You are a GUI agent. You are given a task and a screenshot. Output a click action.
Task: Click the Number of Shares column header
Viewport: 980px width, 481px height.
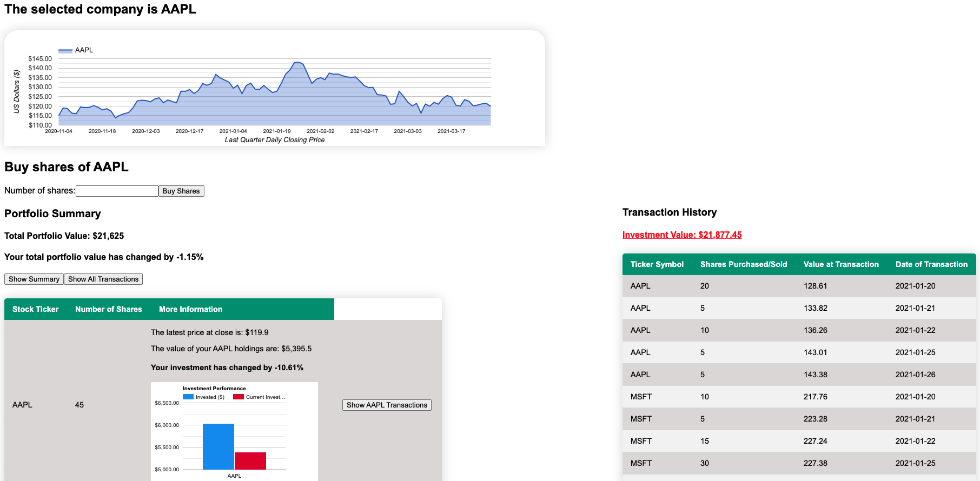point(109,309)
